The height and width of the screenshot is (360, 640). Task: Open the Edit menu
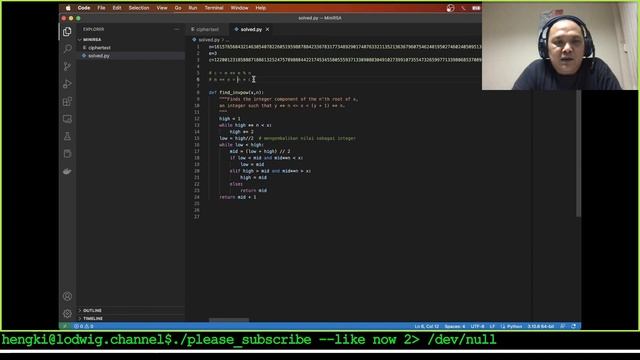(117, 8)
